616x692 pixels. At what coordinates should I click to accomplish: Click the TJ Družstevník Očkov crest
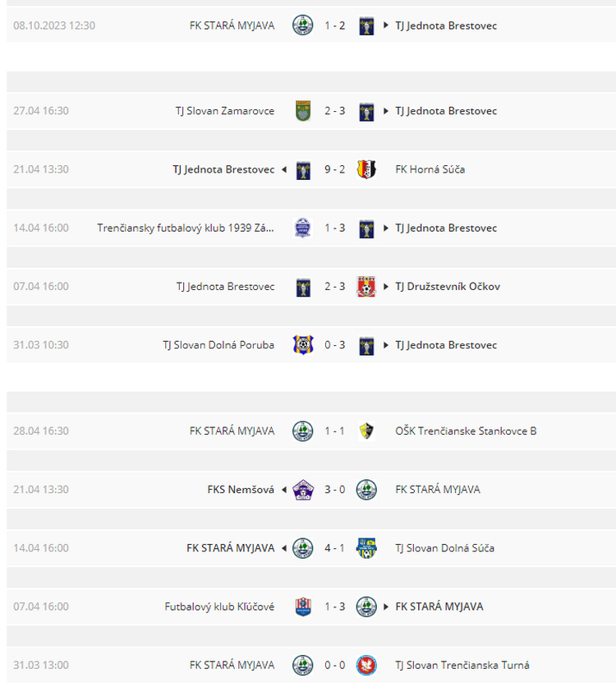tap(366, 287)
